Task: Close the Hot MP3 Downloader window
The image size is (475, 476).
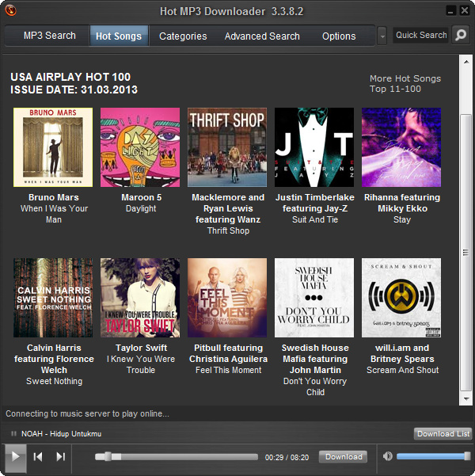Action: pyautogui.click(x=465, y=10)
